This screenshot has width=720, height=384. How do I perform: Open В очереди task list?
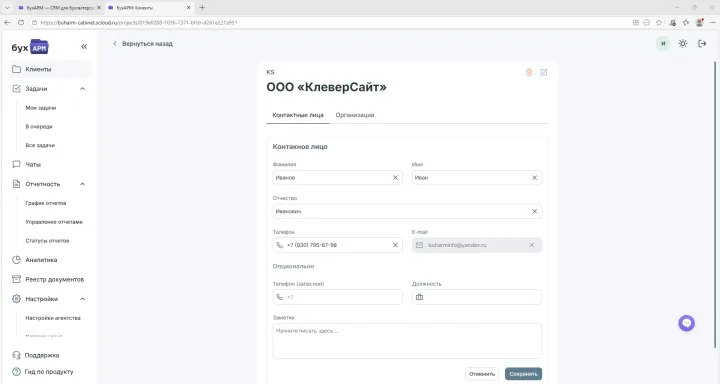click(39, 127)
